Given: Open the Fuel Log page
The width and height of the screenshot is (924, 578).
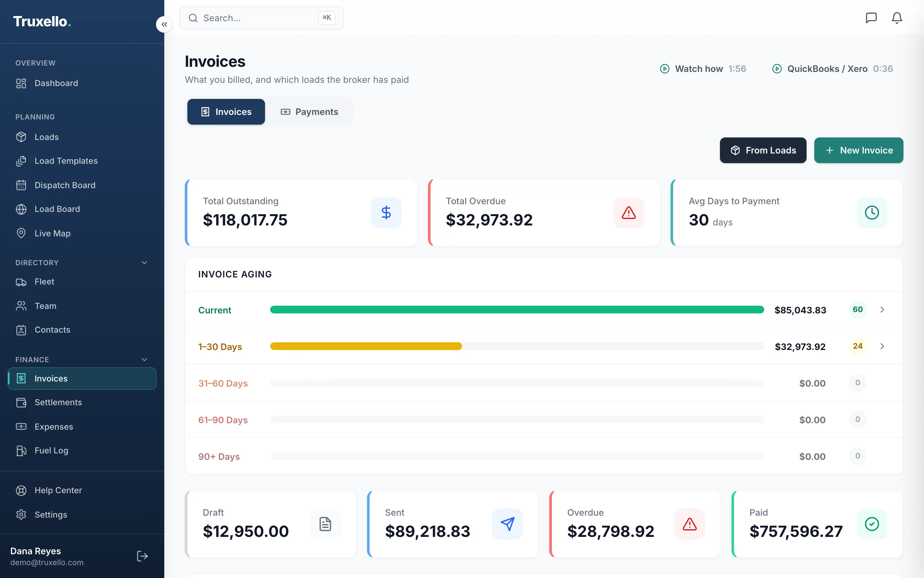Looking at the screenshot, I should click(82, 451).
